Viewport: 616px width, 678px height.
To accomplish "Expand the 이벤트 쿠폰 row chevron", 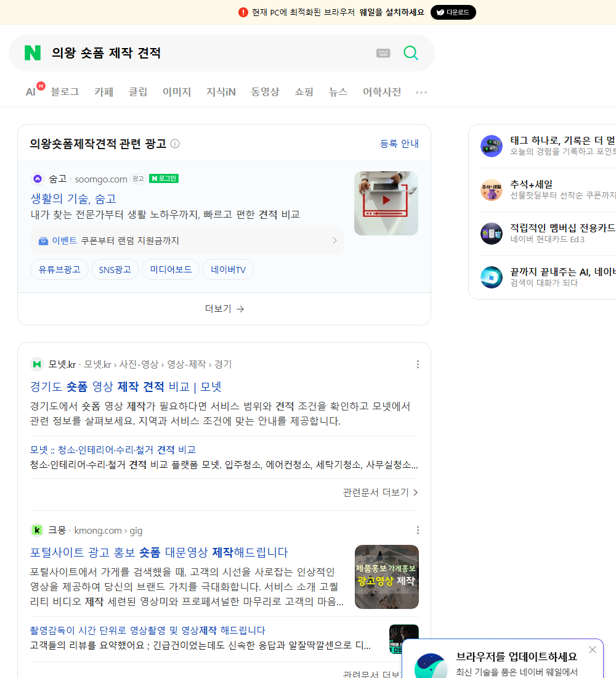I will tap(334, 240).
